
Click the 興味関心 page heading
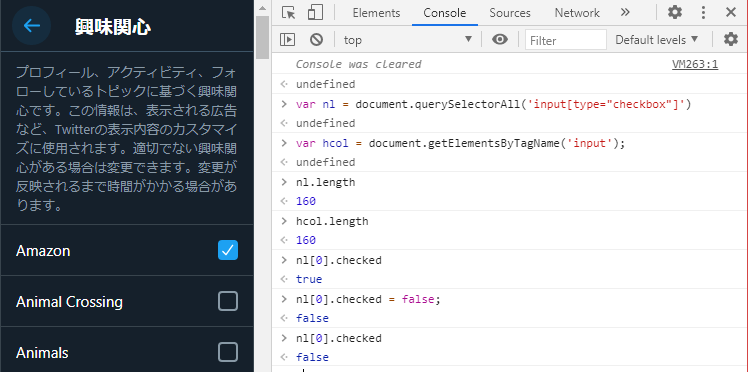(113, 27)
